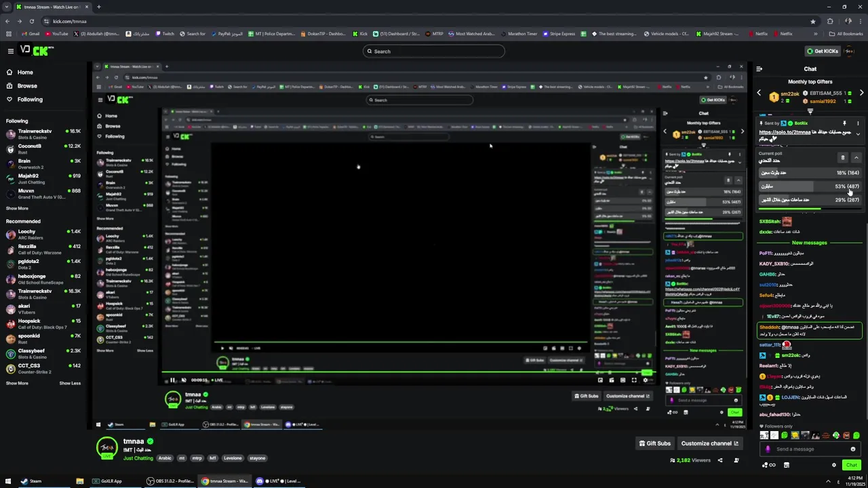Select the stayone tag
Screen dimensions: 868x488
coord(258,458)
